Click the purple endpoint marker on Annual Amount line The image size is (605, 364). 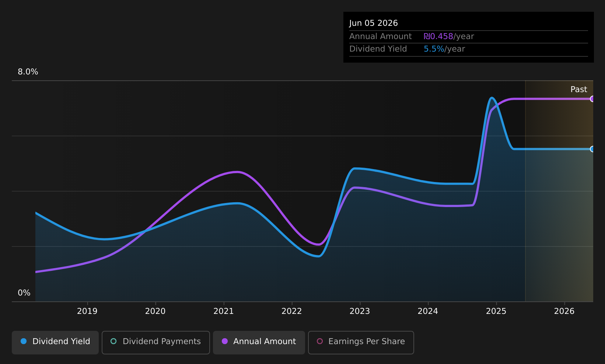(592, 99)
